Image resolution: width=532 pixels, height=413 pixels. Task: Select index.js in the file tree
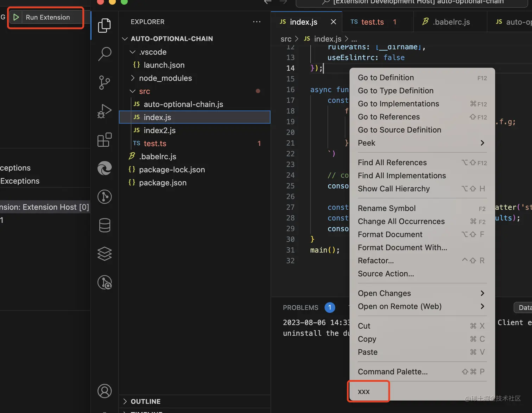tap(195, 117)
